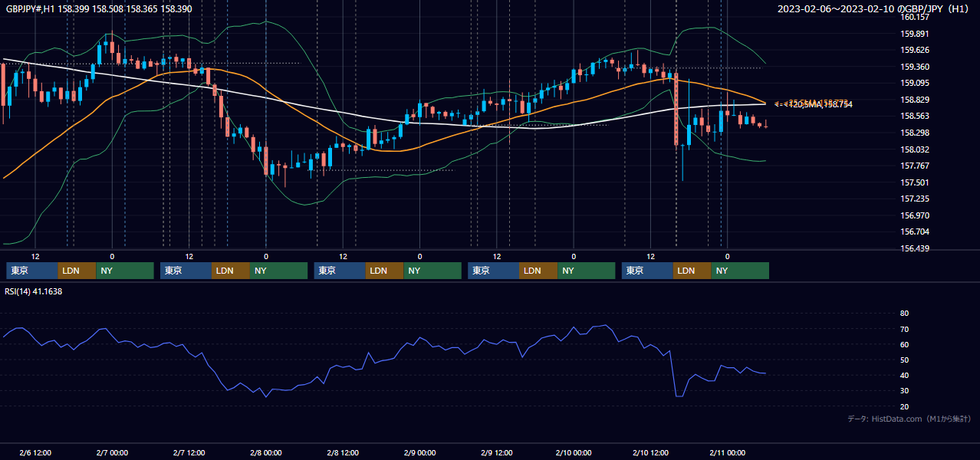Click the RSI axis value 80

pyautogui.click(x=904, y=314)
